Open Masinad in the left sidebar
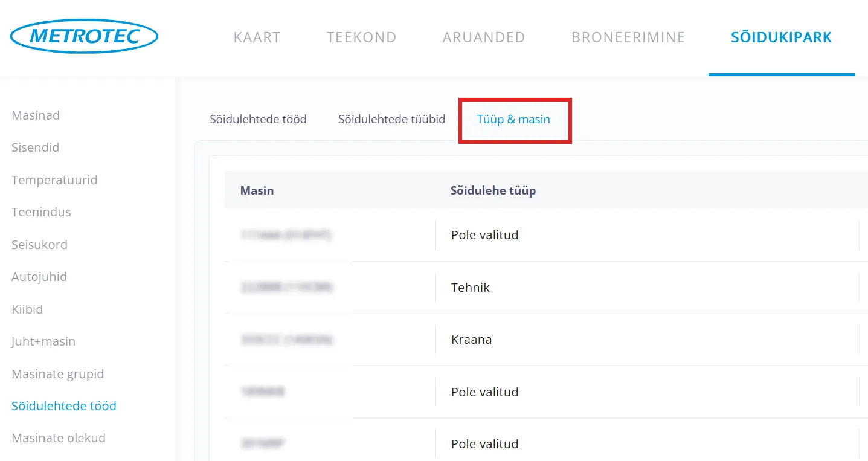 tap(36, 115)
